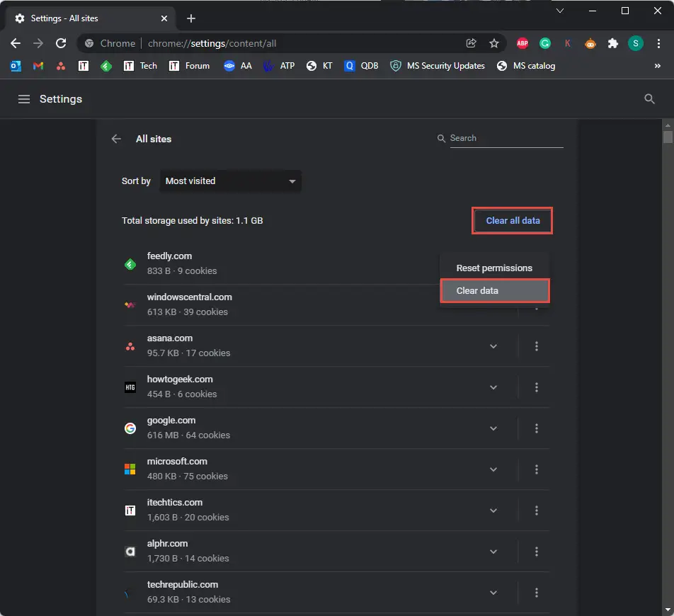Open the tab search chevron
674x616 pixels.
click(x=559, y=11)
